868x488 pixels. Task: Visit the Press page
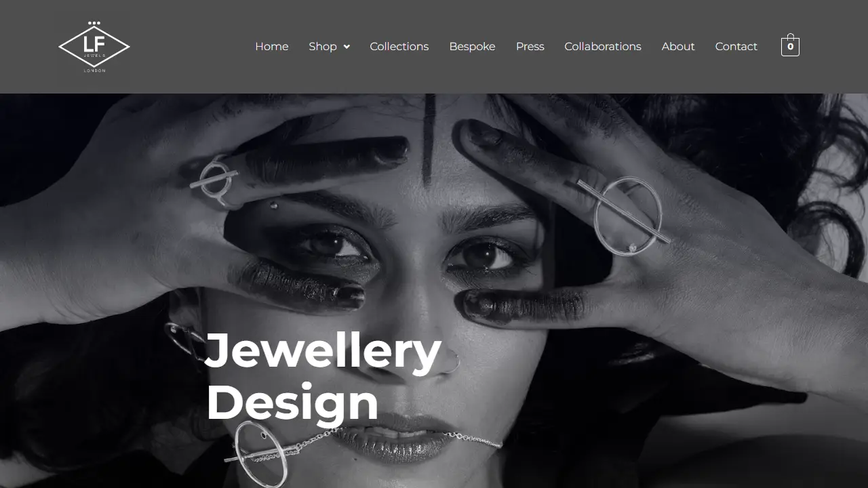pos(530,46)
